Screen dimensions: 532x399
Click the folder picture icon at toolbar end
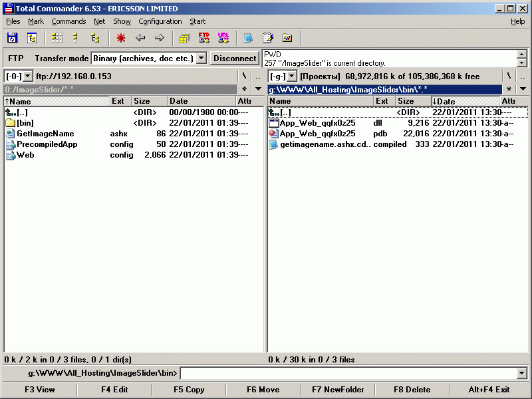287,38
